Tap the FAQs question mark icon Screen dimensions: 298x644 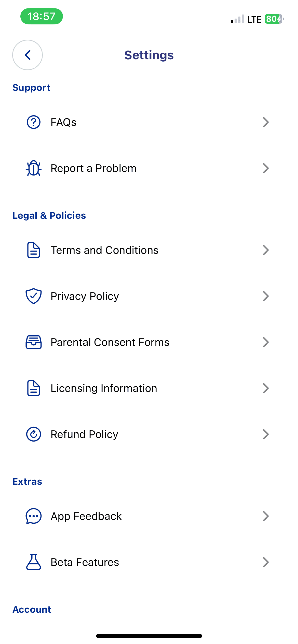(x=34, y=122)
